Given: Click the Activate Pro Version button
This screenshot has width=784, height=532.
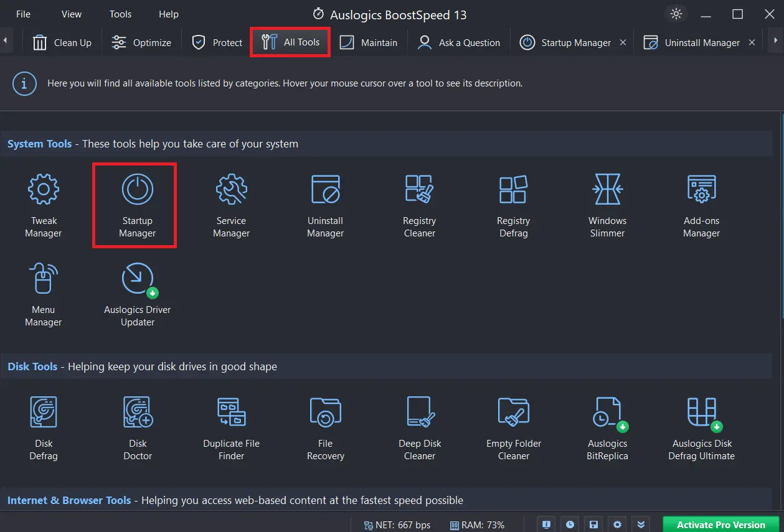Looking at the screenshot, I should 721,525.
